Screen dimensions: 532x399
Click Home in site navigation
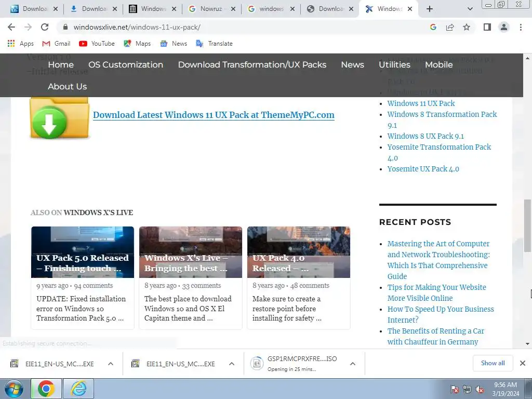point(61,64)
